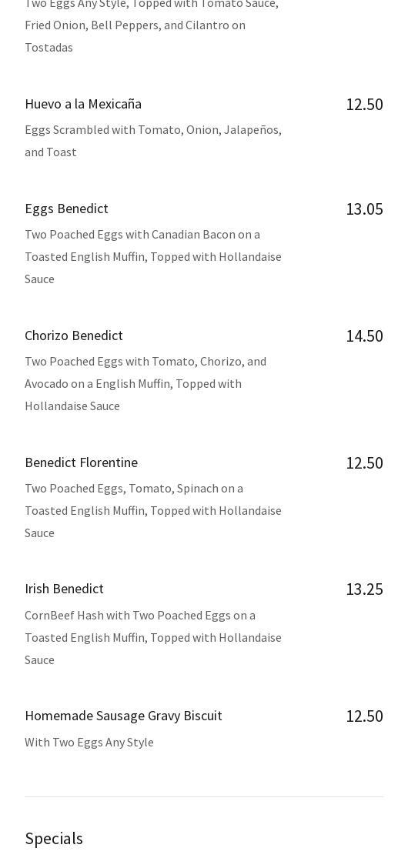Click the 'Eggs Scrambled with Tomato' description

(152, 140)
